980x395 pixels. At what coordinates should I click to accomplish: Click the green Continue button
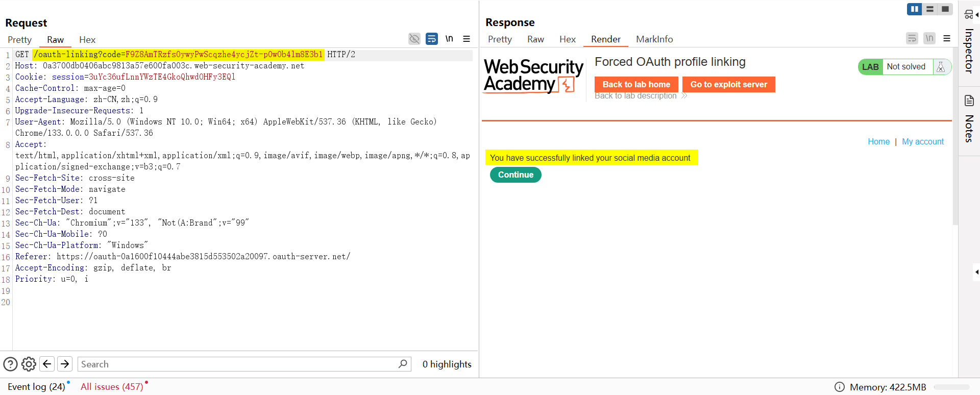pos(516,175)
